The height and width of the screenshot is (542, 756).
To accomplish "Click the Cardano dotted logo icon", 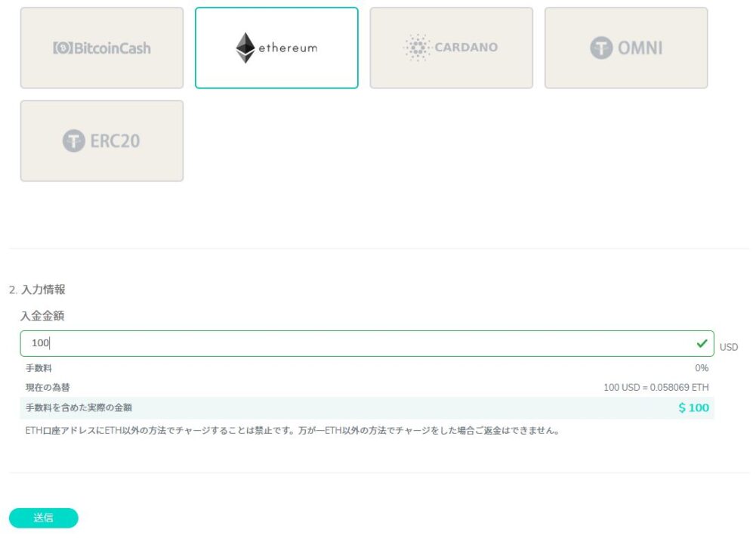I will [417, 48].
